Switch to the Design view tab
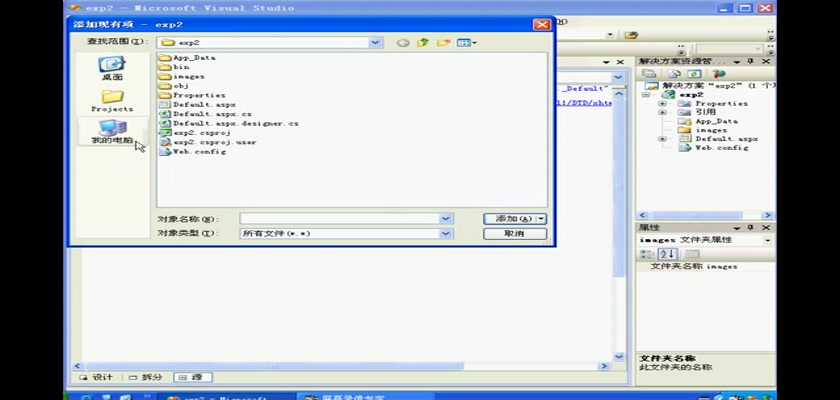Image resolution: width=840 pixels, height=400 pixels. [x=97, y=377]
